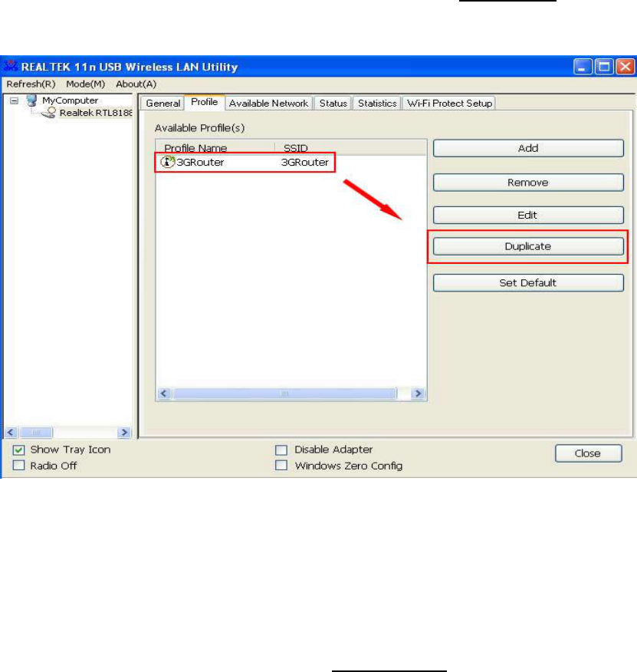Screen dimensions: 637x672
Task: Click profile list left scroll arrow
Action: 164,394
